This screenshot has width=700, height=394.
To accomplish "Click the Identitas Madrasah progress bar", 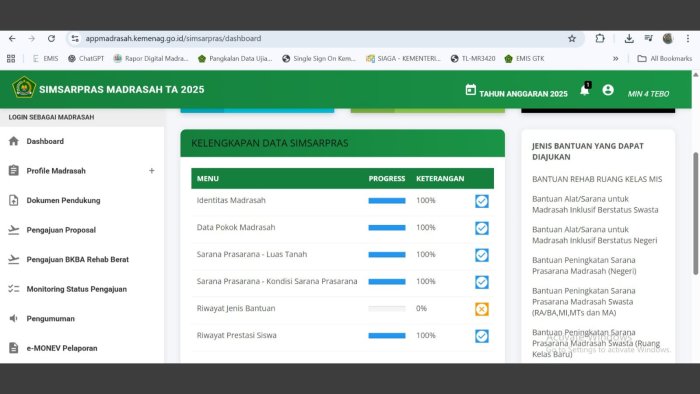I will point(387,201).
